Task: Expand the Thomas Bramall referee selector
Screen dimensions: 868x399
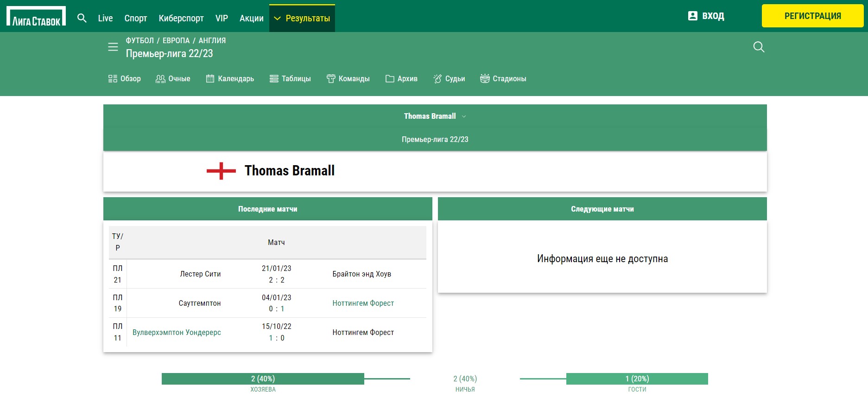Action: click(x=435, y=116)
